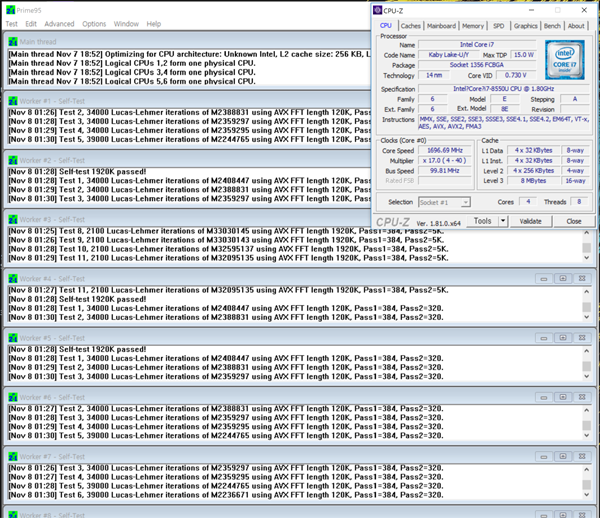Screen dimensions: 600x518
Task: Switch to the Caches tab
Action: [411, 26]
